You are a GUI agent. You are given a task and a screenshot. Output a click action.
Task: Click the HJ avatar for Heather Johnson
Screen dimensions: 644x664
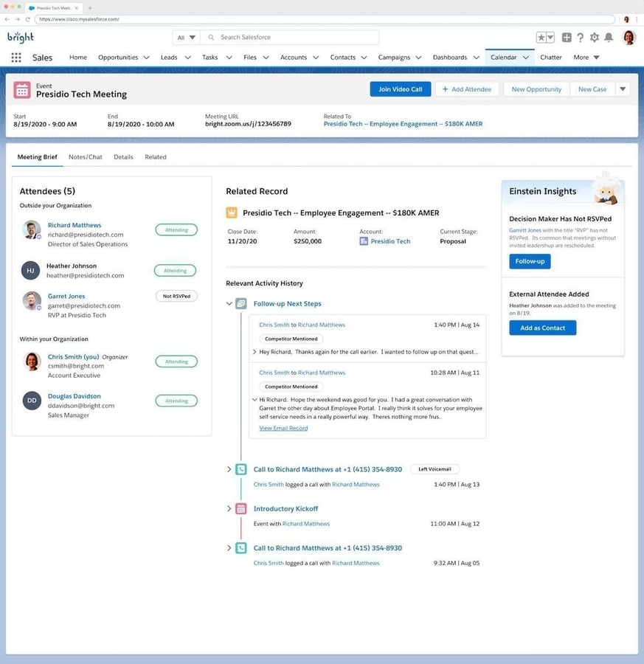tap(30, 271)
